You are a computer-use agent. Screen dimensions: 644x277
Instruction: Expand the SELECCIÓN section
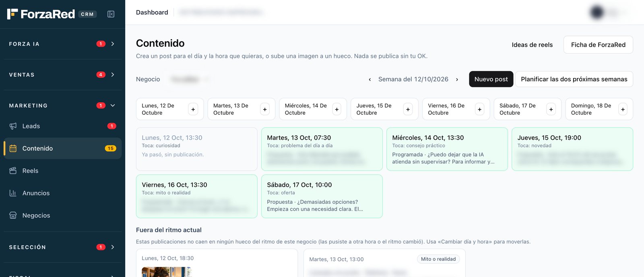pyautogui.click(x=62, y=247)
